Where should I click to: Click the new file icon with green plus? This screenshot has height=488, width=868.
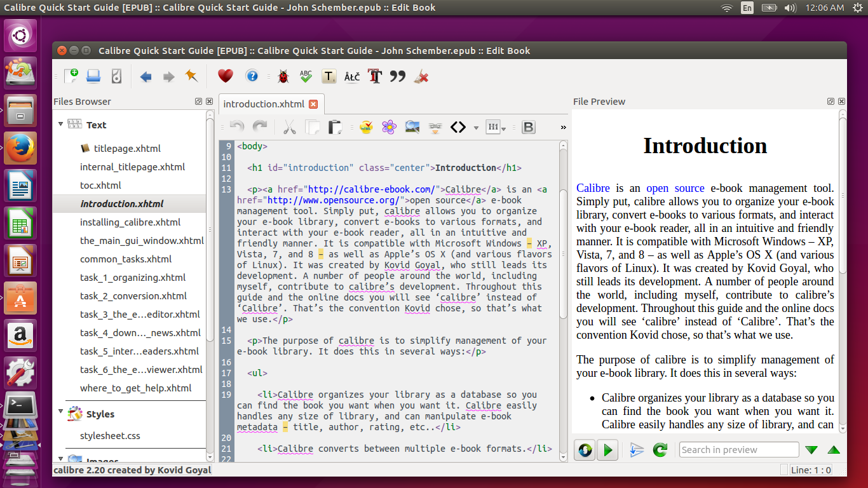tap(71, 76)
